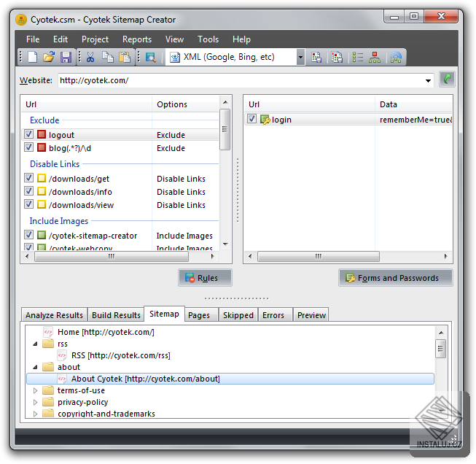Image resolution: width=476 pixels, height=464 pixels.
Task: Click Url column header in rules list
Action: click(x=87, y=104)
